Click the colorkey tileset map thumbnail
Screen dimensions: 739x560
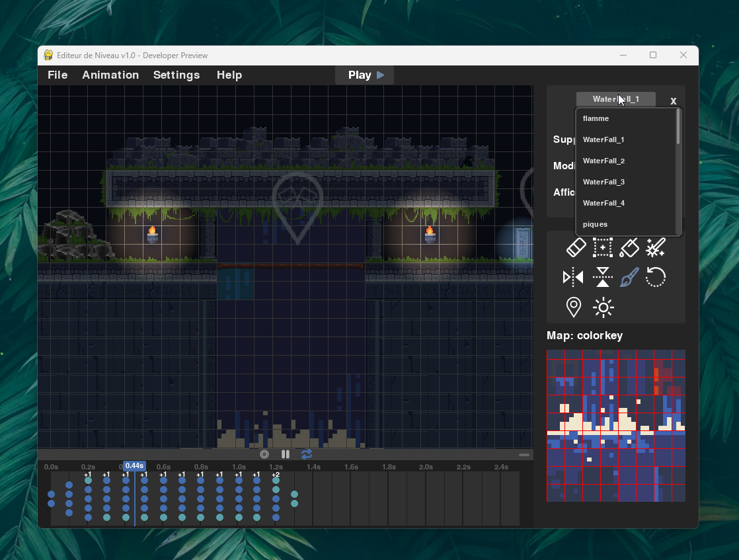[x=616, y=426]
